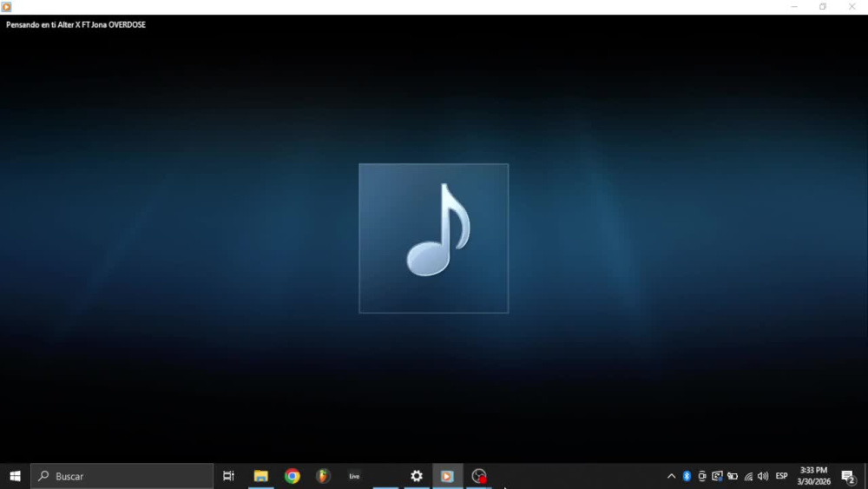Open Ableton Live from the taskbar

(354, 476)
